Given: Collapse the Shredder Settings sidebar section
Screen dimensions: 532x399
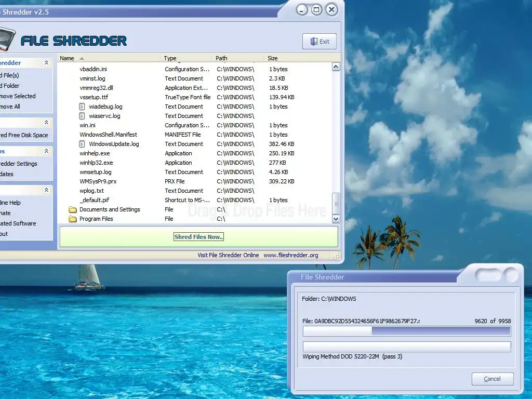Looking at the screenshot, I should (x=46, y=151).
